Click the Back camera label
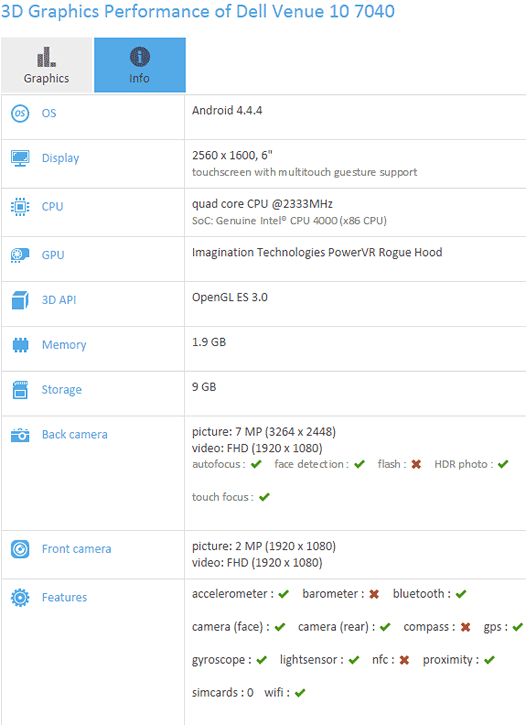The width and height of the screenshot is (526, 725). tap(74, 435)
